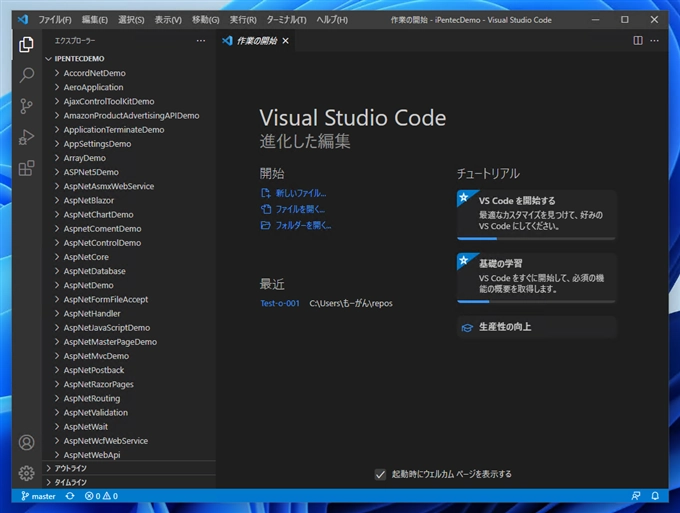Expand the タイムライン section
680x513 pixels.
coord(130,482)
